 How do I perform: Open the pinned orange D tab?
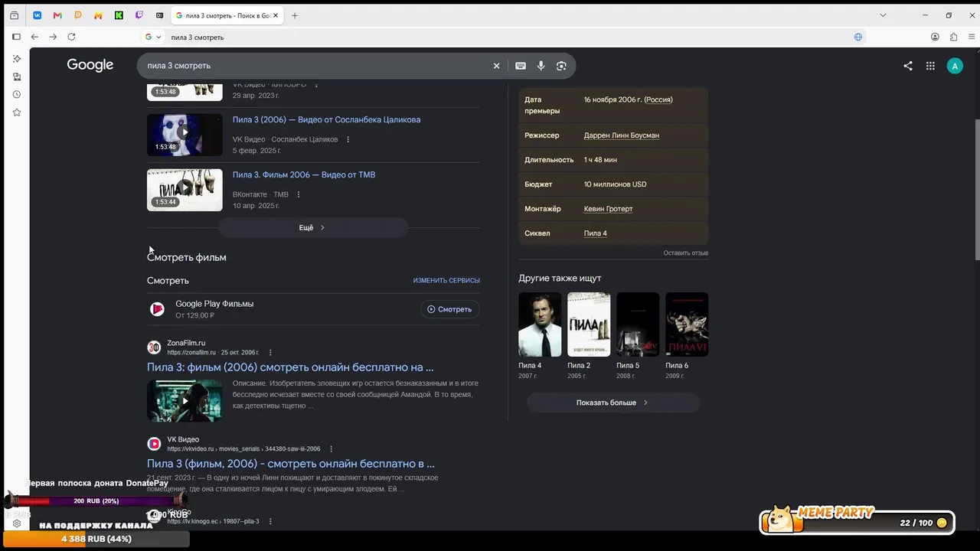tap(78, 15)
